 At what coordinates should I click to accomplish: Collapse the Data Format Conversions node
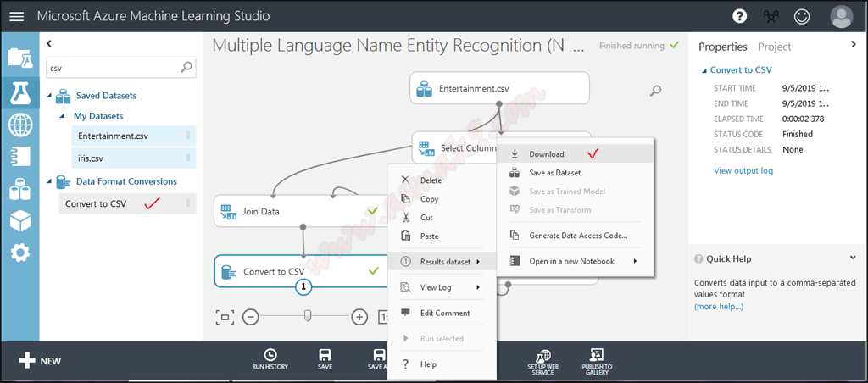tap(48, 181)
